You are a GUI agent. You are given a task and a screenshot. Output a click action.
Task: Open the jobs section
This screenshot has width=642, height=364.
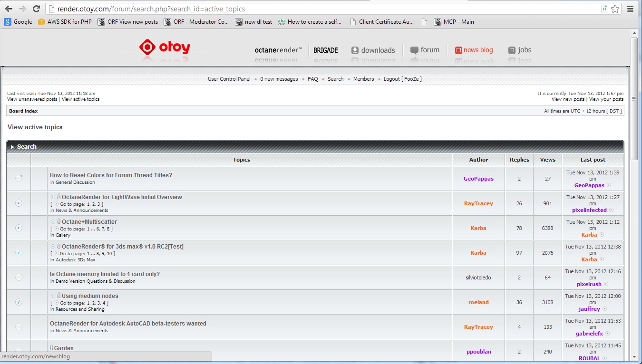[520, 50]
